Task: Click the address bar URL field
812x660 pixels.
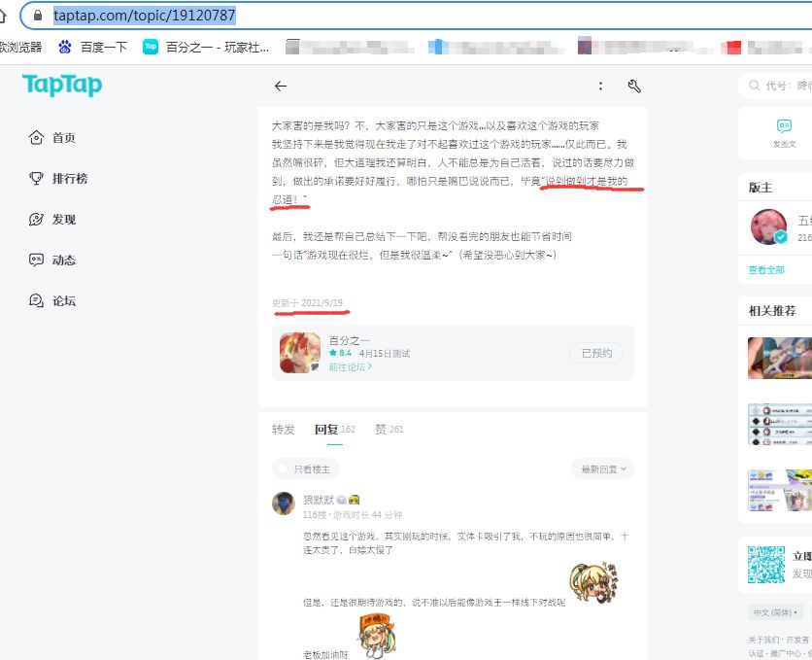Action: point(415,16)
